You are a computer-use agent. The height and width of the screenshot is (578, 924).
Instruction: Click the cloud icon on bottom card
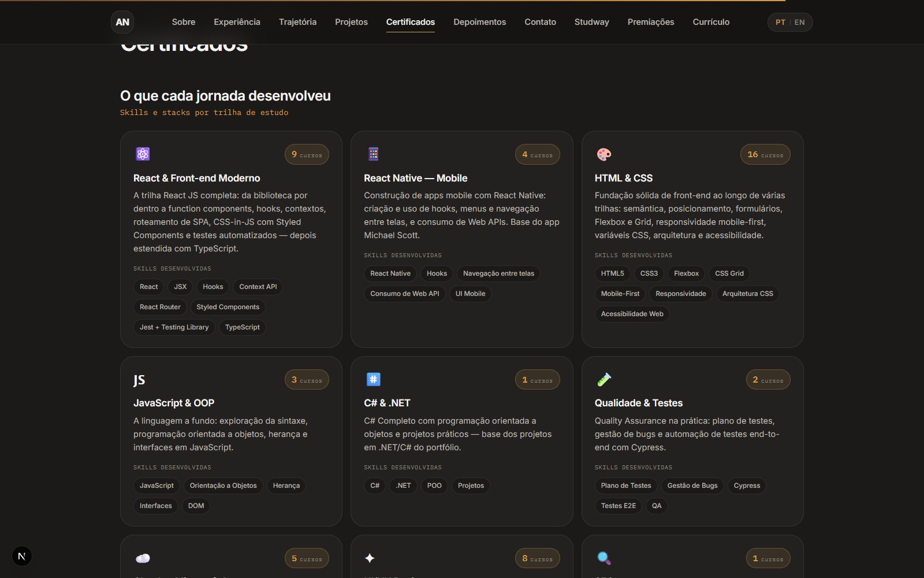(143, 558)
